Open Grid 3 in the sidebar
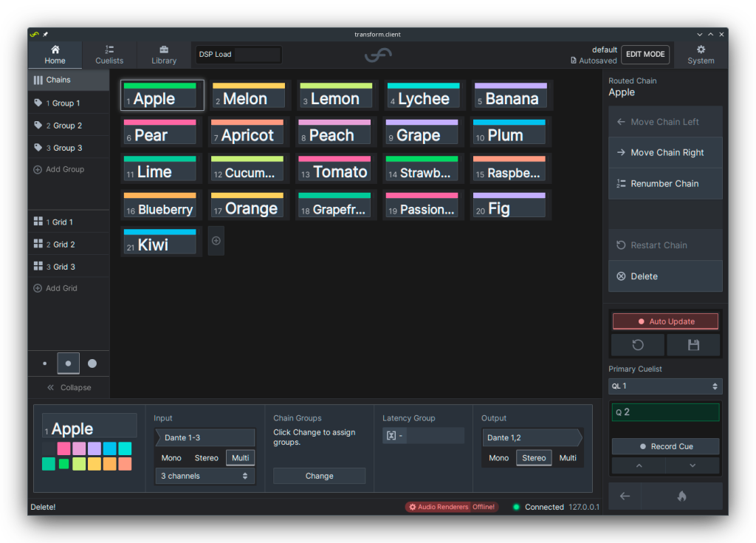 [x=69, y=267]
